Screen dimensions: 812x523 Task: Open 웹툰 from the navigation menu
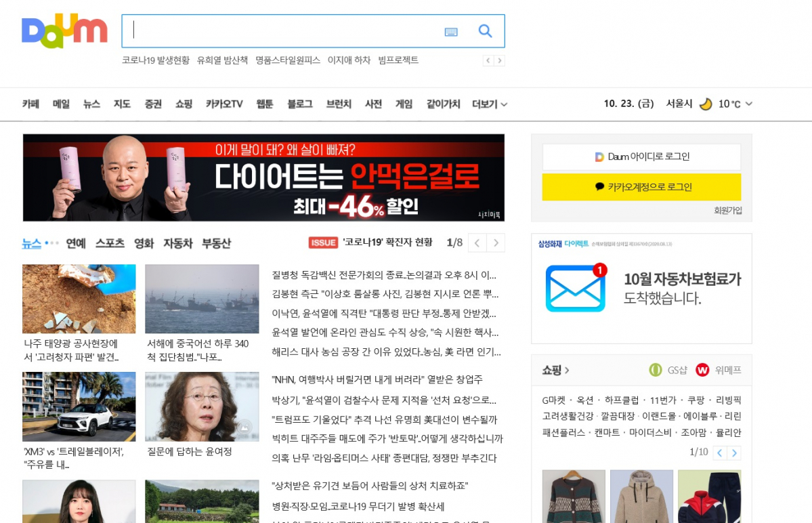point(264,104)
